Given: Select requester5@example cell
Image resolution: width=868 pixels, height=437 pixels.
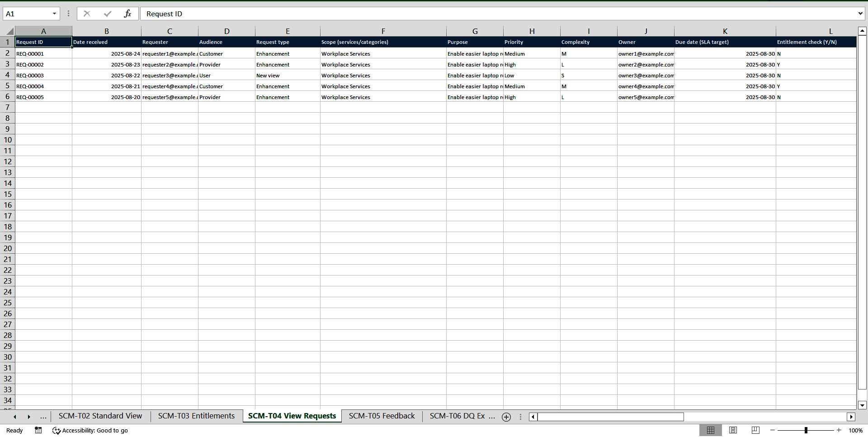Looking at the screenshot, I should pyautogui.click(x=170, y=97).
